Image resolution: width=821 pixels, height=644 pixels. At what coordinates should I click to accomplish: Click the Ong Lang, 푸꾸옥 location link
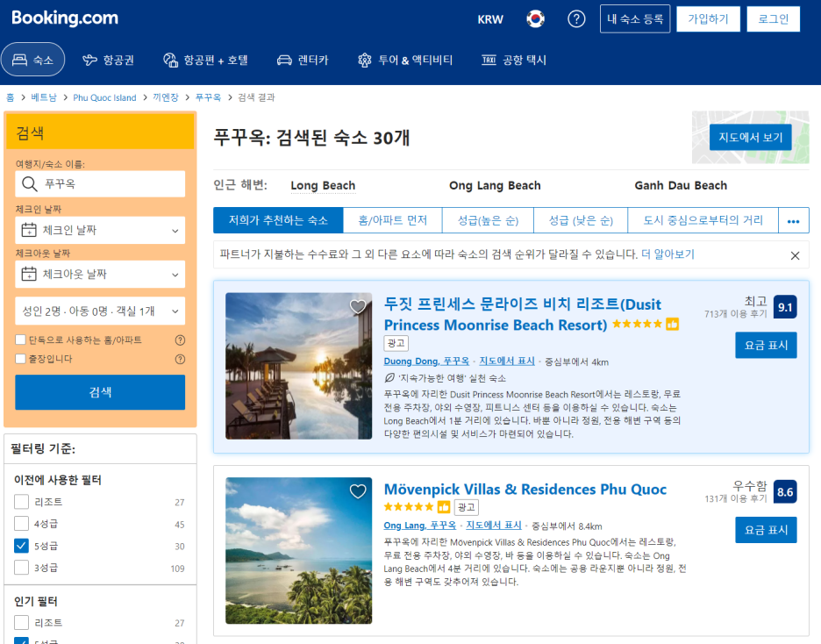(x=420, y=526)
